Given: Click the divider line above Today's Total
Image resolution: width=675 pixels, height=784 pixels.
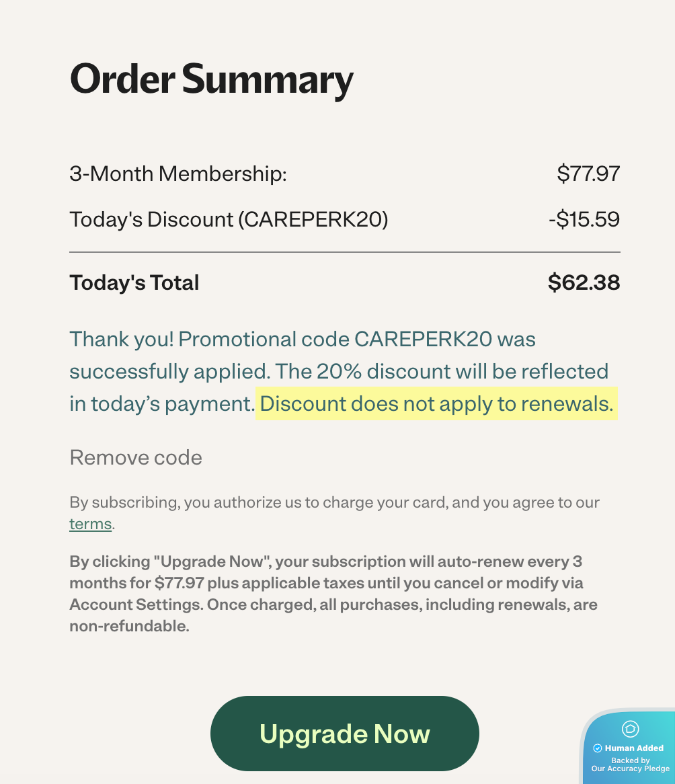Looking at the screenshot, I should 344,252.
